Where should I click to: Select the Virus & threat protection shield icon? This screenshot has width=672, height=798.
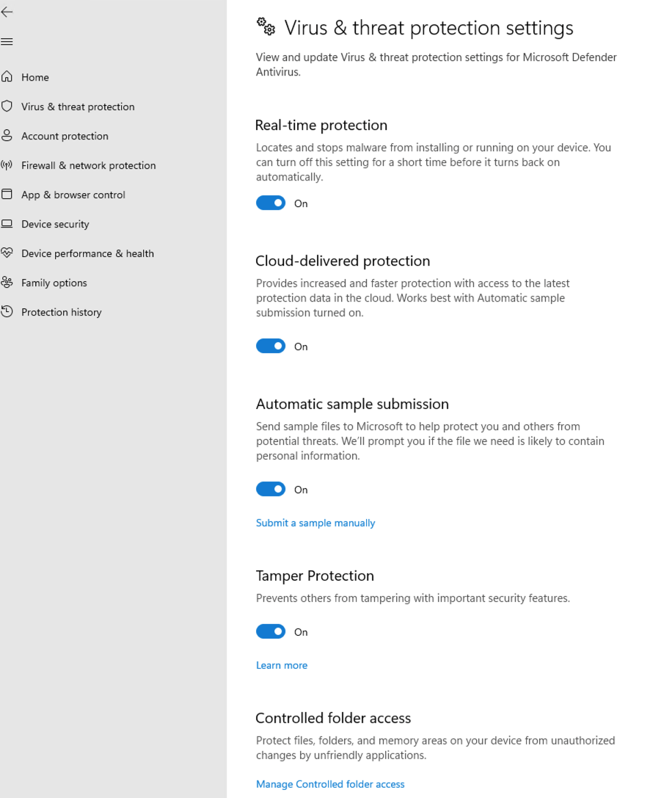point(7,106)
